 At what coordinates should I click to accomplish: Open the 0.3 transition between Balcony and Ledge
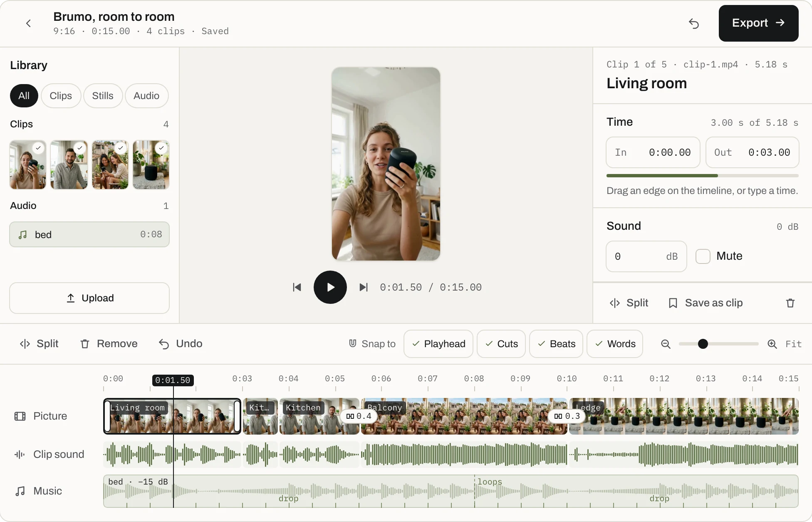(x=567, y=416)
